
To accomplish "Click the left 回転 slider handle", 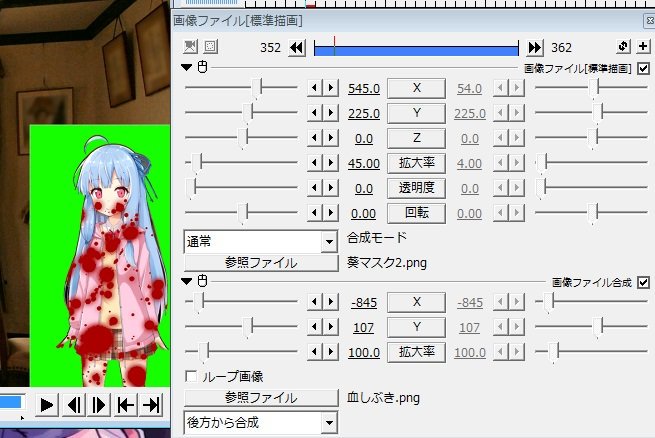I will tap(243, 213).
